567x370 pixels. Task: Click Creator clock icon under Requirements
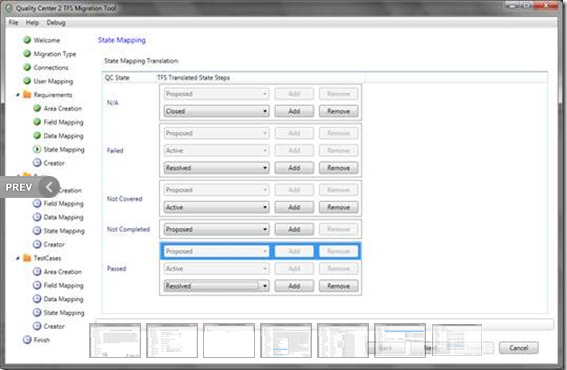coord(37,163)
